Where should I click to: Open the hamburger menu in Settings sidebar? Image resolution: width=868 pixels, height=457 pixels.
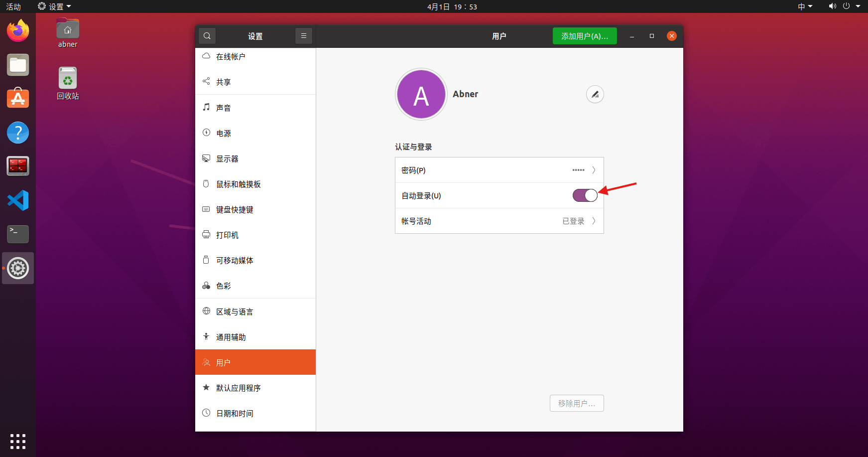[x=303, y=36]
